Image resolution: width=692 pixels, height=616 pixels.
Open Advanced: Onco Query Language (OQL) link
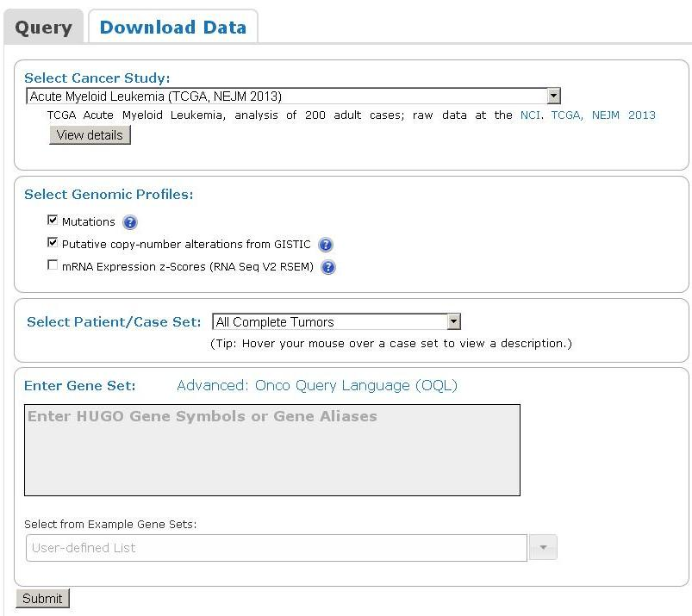(317, 385)
